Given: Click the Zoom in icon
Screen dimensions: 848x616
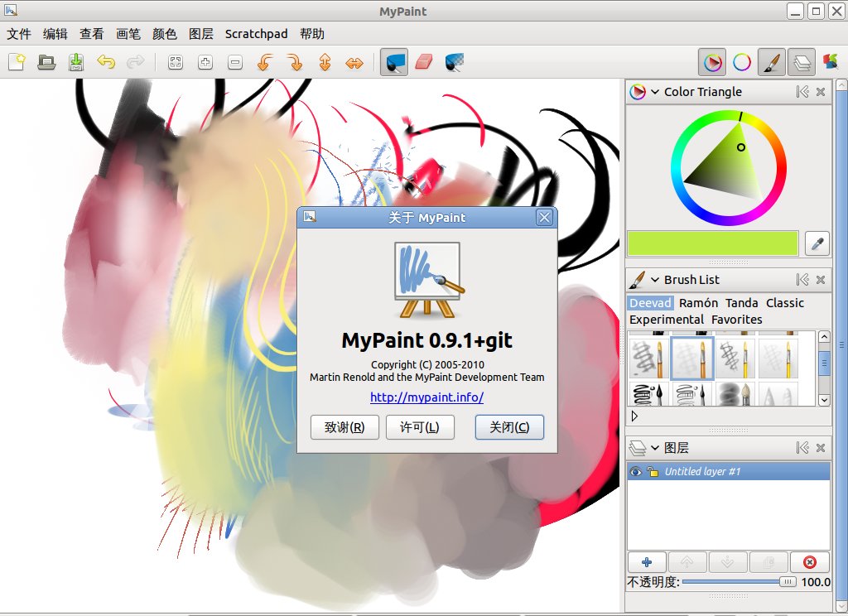Looking at the screenshot, I should 205,62.
